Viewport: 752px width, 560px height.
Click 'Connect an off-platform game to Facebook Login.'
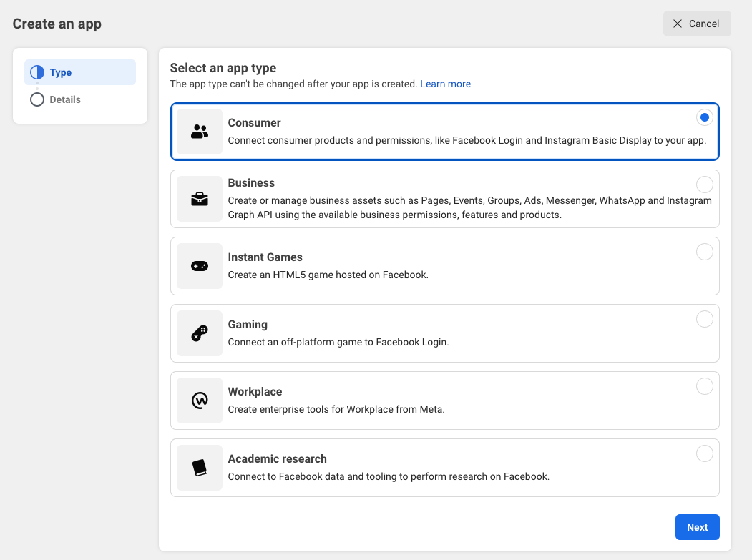[338, 342]
